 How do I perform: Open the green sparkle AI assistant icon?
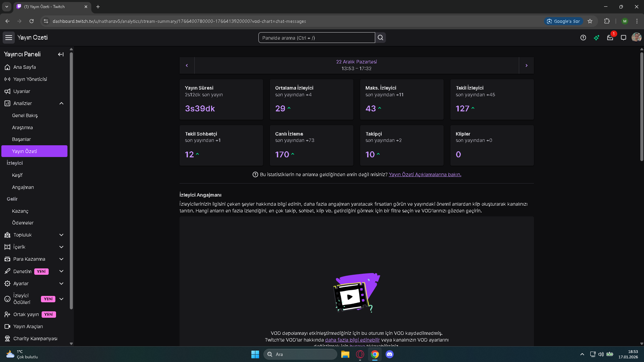pyautogui.click(x=597, y=38)
